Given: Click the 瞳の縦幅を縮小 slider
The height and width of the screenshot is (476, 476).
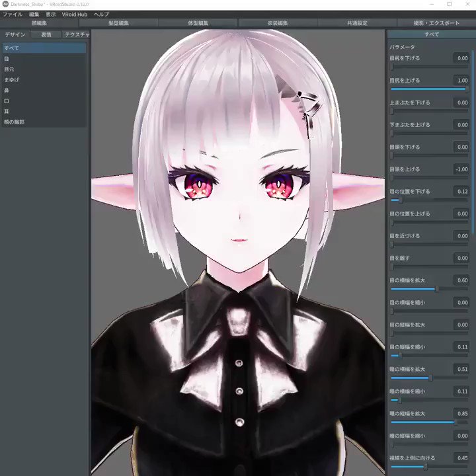Looking at the screenshot, I should coord(429,444).
